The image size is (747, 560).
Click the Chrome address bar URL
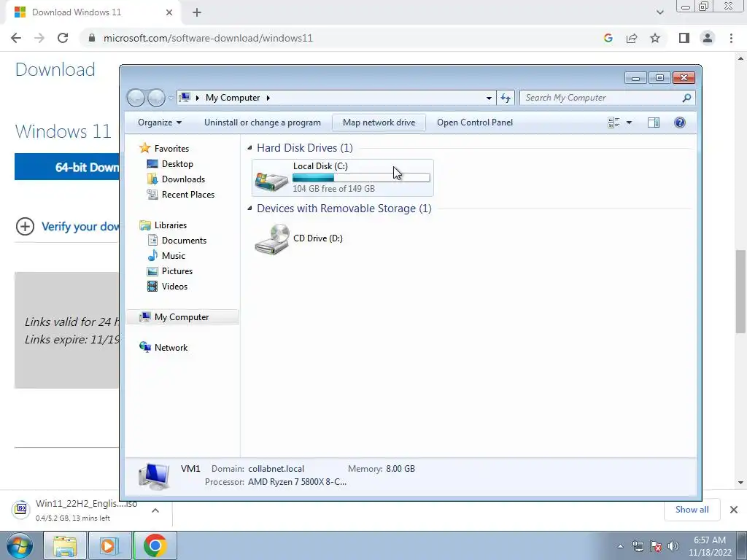[x=208, y=38]
